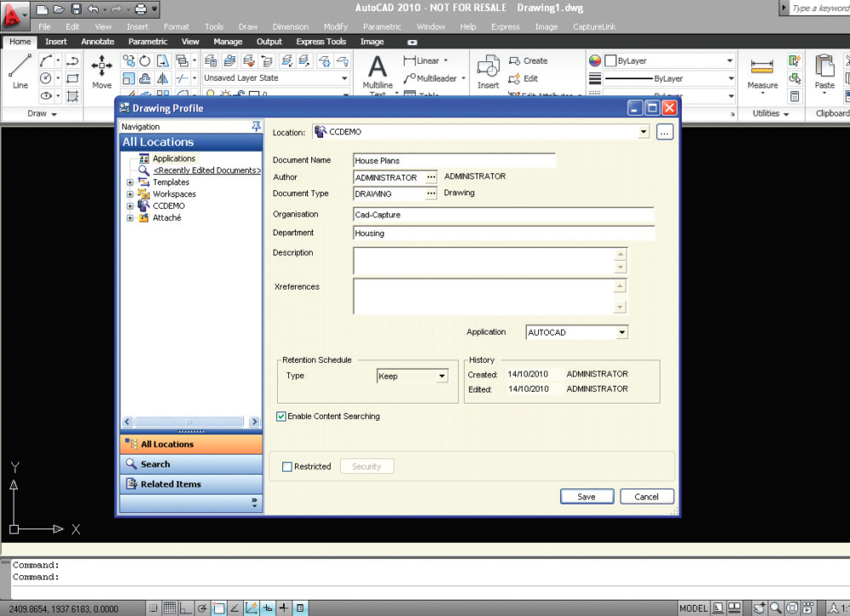Toggle Polar Tracking in status bar
Image resolution: width=850 pixels, height=616 pixels.
coord(202,608)
